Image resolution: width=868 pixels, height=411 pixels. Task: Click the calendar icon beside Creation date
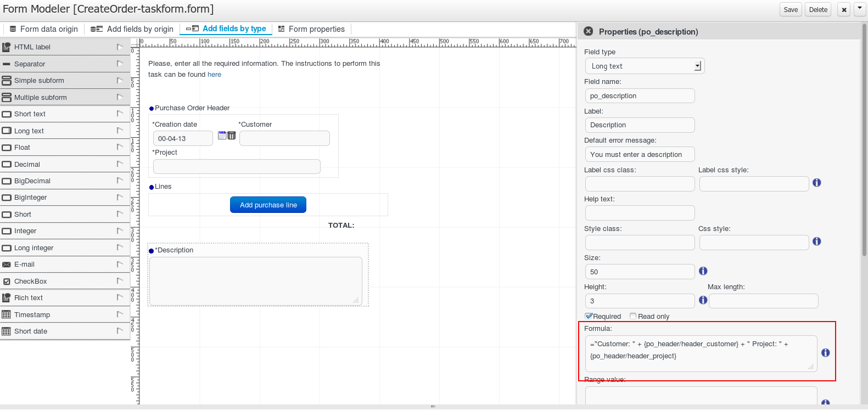click(222, 136)
